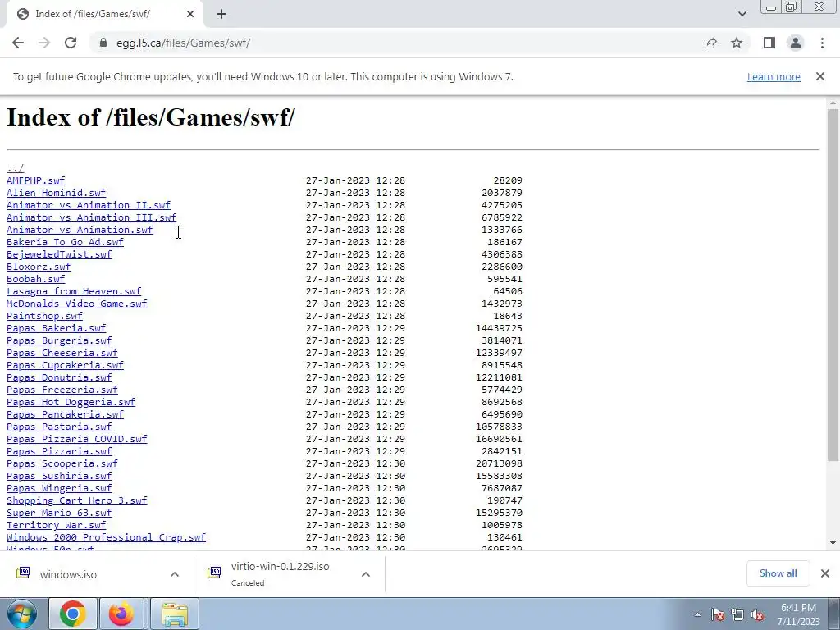Open Bakeria To Go Ad.swf
The width and height of the screenshot is (840, 630).
coord(65,242)
